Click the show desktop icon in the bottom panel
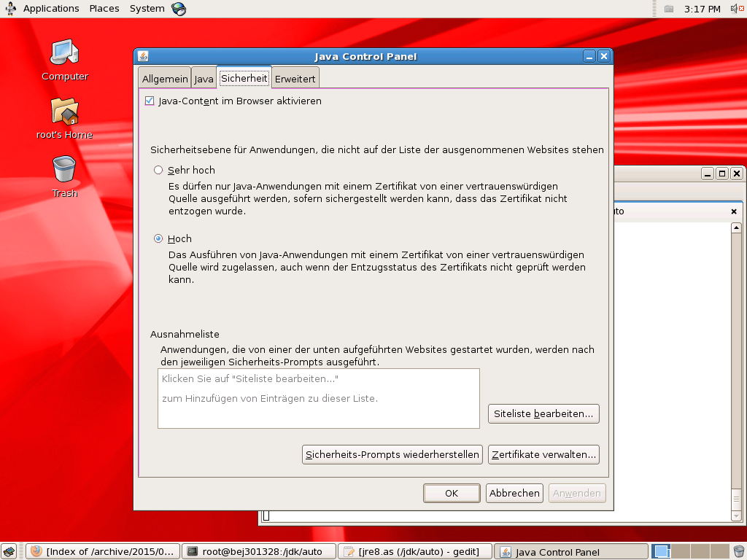Image resolution: width=747 pixels, height=560 pixels. pyautogui.click(x=9, y=551)
